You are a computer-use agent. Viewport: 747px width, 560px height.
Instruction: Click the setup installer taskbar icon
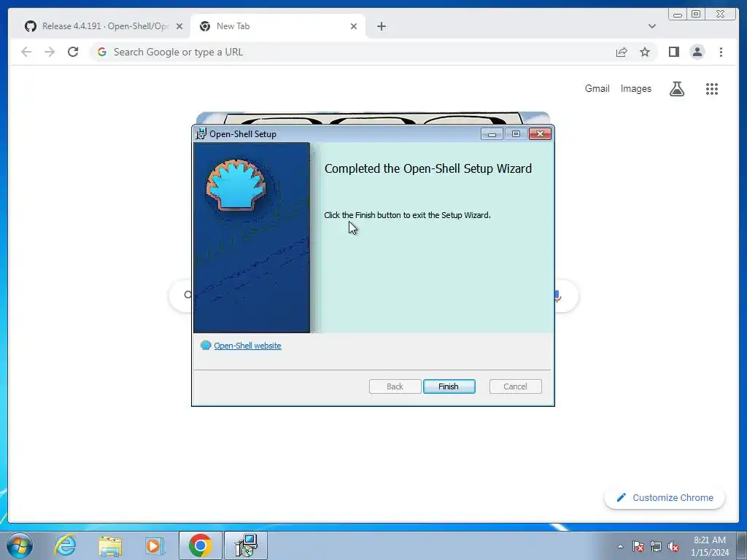[x=246, y=545]
